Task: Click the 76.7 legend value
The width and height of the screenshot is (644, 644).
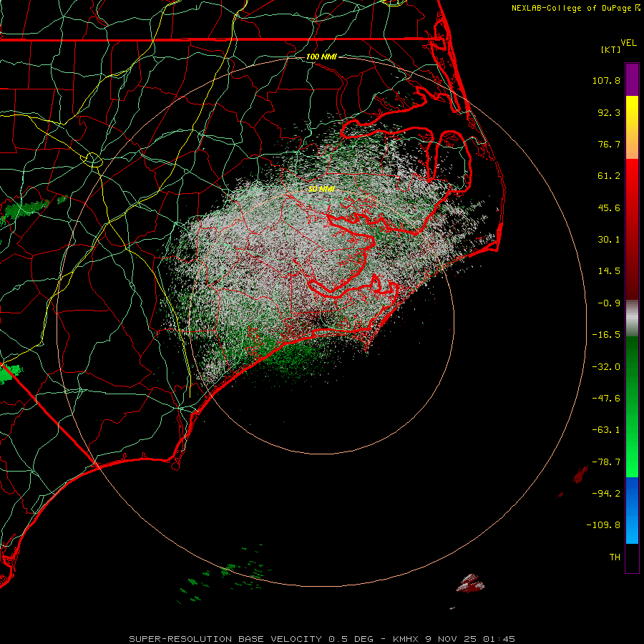Action: click(x=609, y=144)
